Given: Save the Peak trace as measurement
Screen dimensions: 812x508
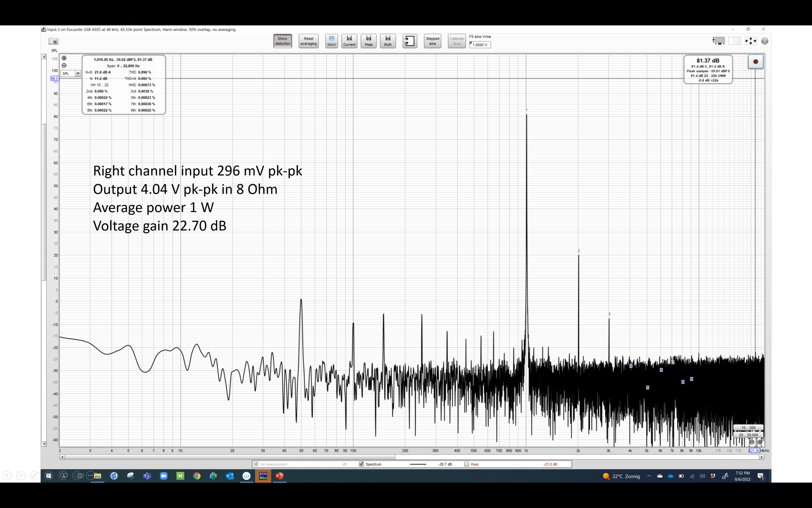Looking at the screenshot, I should [x=369, y=41].
